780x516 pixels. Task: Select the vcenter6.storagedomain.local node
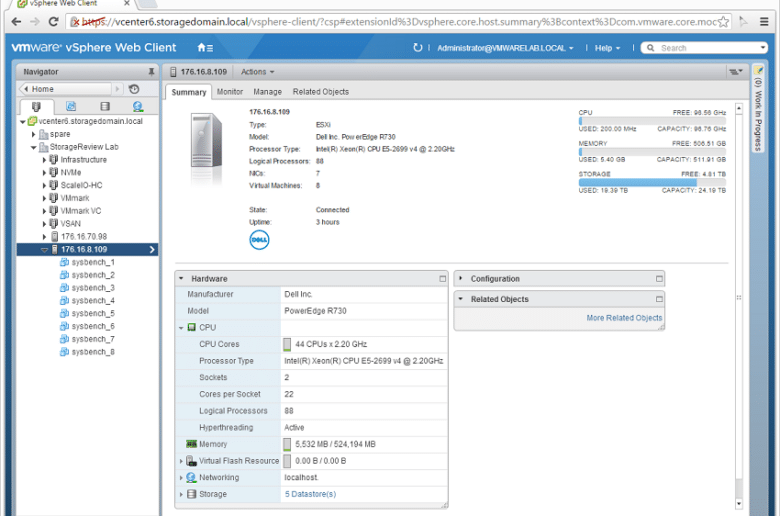click(x=85, y=121)
